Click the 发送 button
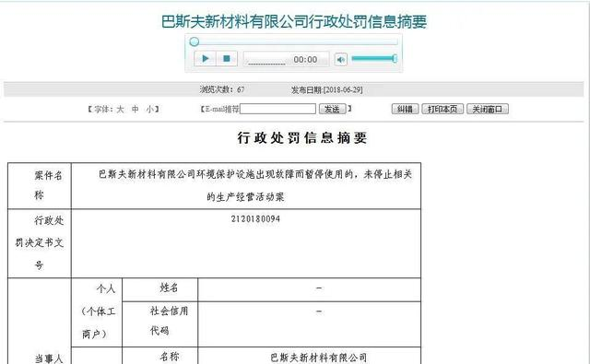This screenshot has width=590, height=364. coord(332,109)
